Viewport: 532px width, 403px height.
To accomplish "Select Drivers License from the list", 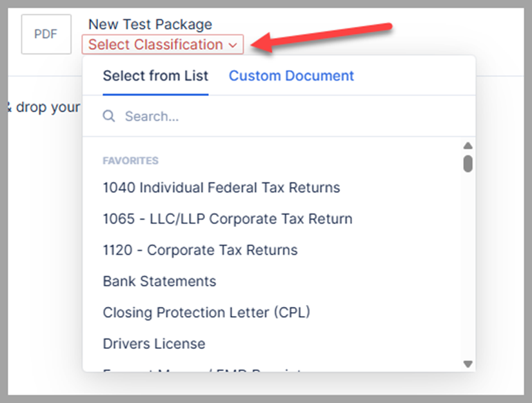I will (x=153, y=344).
